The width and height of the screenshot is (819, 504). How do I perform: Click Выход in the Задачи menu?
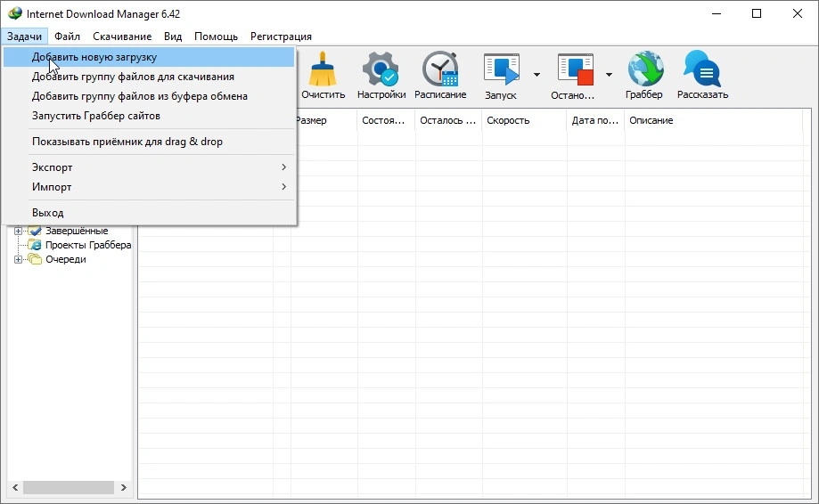(149, 213)
